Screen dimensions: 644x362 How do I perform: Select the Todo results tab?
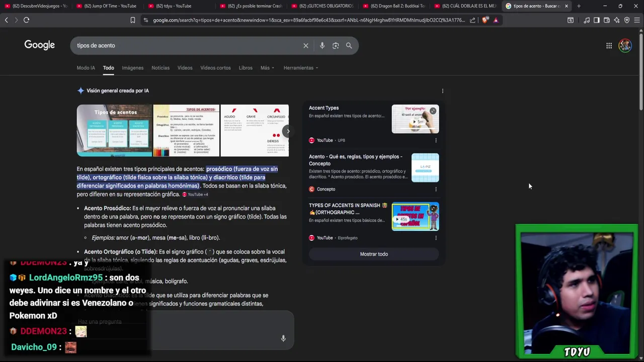pos(108,68)
